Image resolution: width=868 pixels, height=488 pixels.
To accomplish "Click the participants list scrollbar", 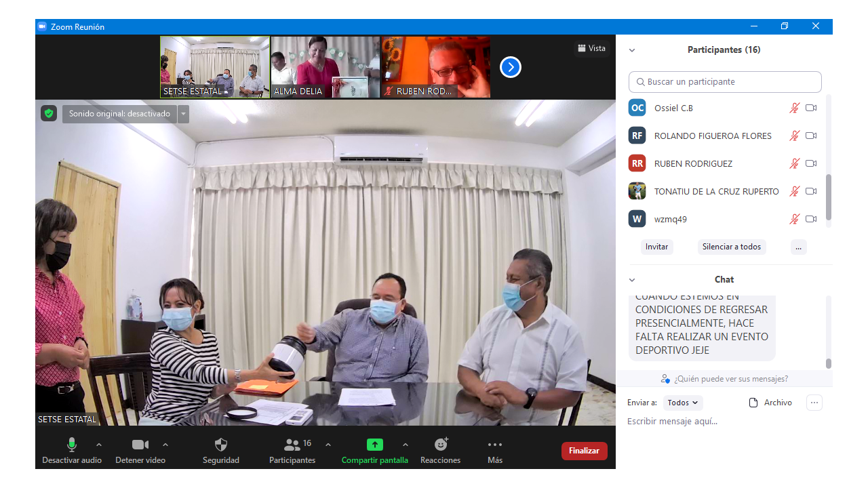I will pyautogui.click(x=828, y=197).
